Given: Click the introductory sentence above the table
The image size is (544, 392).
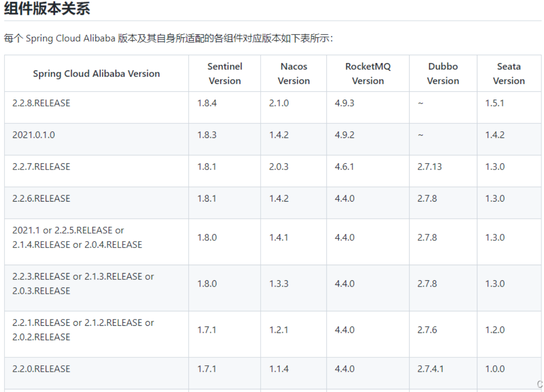Looking at the screenshot, I should [x=168, y=38].
